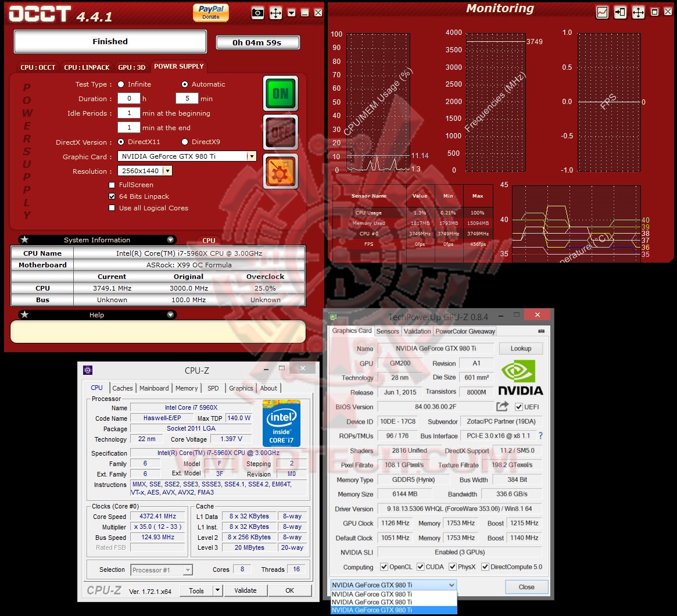This screenshot has width=677, height=616.
Task: Open the CPU-Z SPD tab
Action: click(x=213, y=388)
